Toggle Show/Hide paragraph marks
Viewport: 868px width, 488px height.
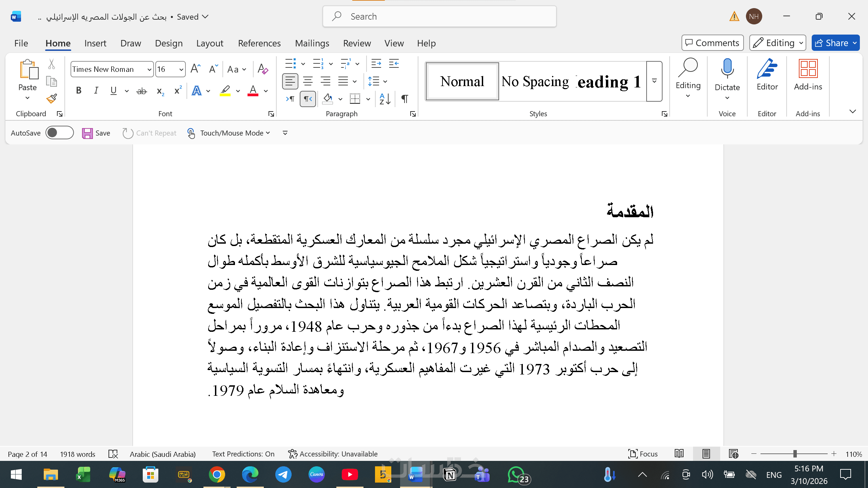pyautogui.click(x=405, y=99)
